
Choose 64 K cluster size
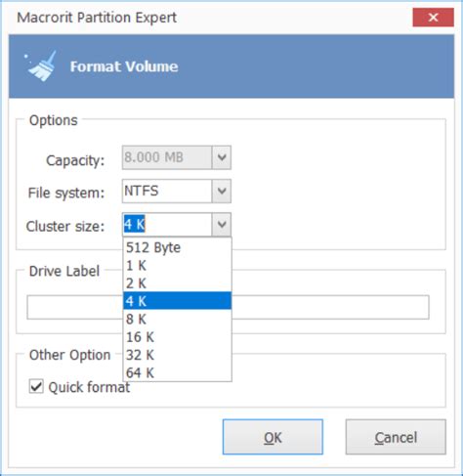tap(177, 372)
